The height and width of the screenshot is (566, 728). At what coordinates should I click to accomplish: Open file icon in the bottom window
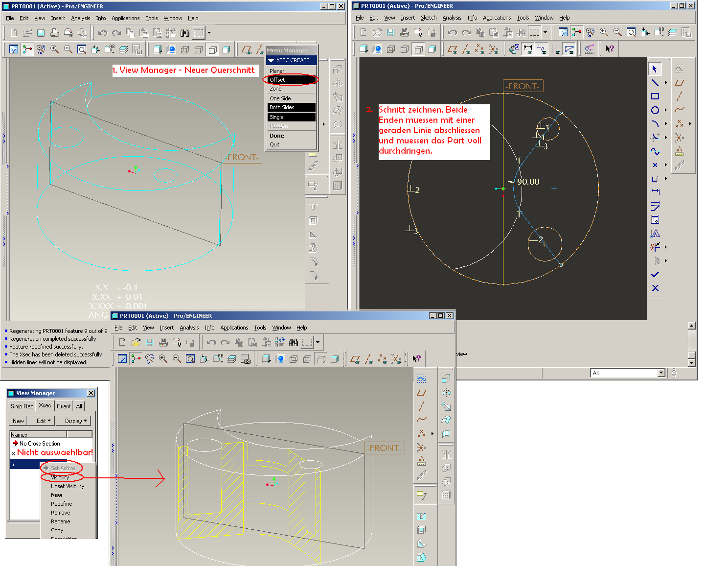[x=136, y=342]
